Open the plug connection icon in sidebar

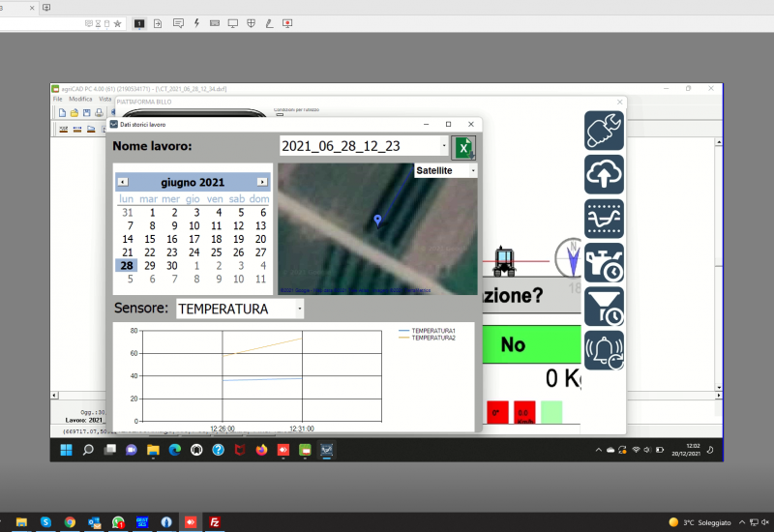(604, 131)
